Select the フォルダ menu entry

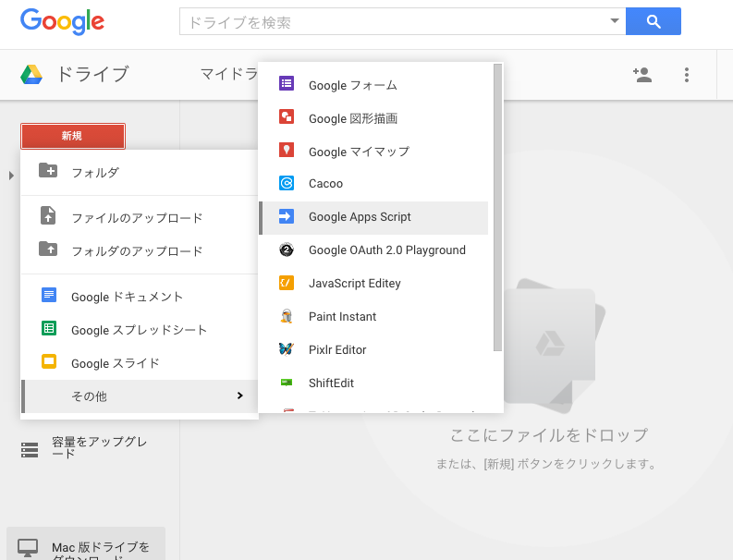140,173
